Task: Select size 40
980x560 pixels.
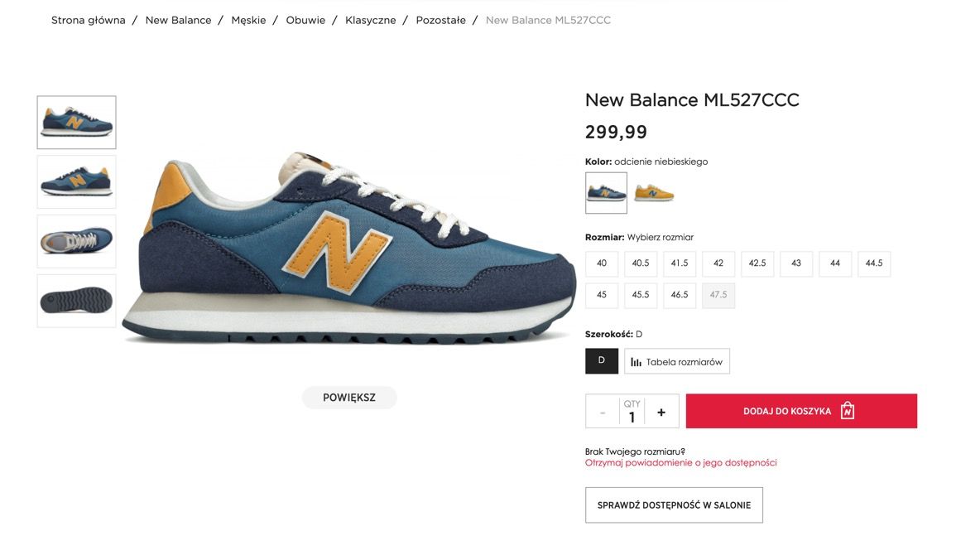Action: (602, 263)
